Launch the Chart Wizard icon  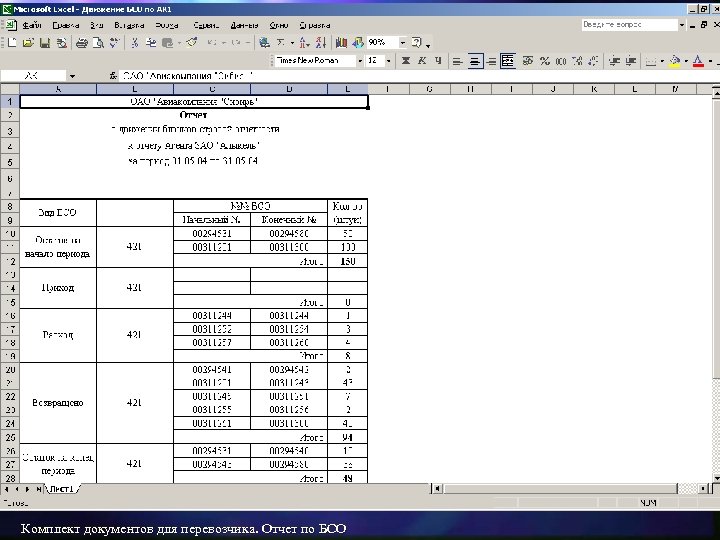(x=341, y=43)
